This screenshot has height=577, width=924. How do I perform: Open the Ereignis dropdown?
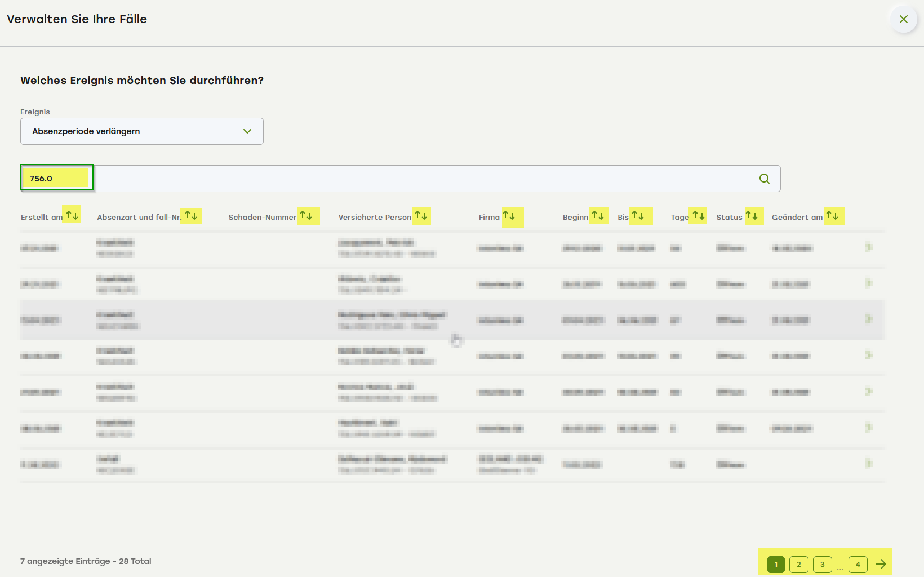point(142,131)
